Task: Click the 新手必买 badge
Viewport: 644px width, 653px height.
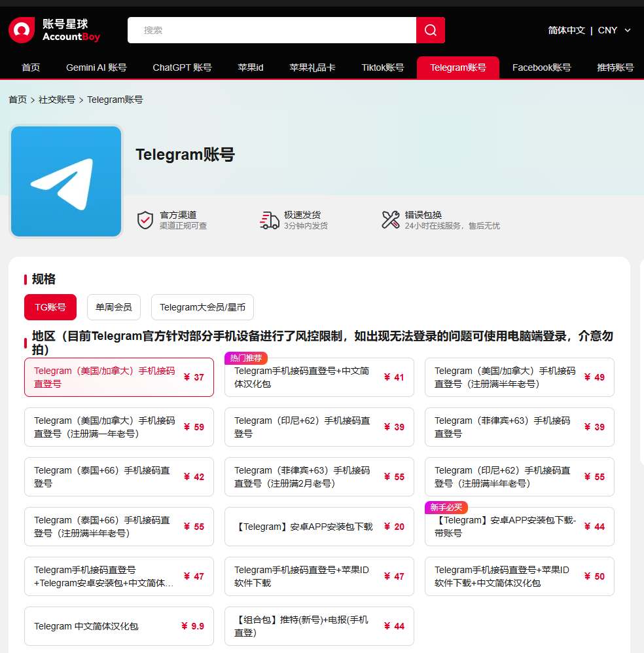Action: tap(446, 507)
